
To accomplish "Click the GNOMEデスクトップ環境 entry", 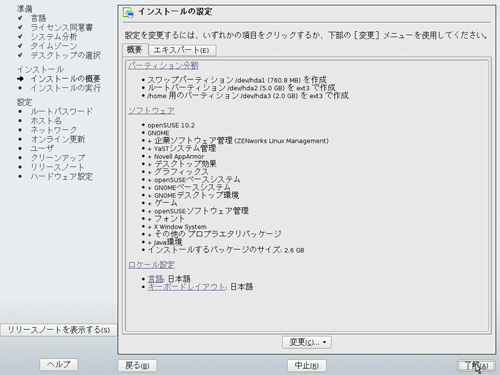I will pyautogui.click(x=193, y=195).
